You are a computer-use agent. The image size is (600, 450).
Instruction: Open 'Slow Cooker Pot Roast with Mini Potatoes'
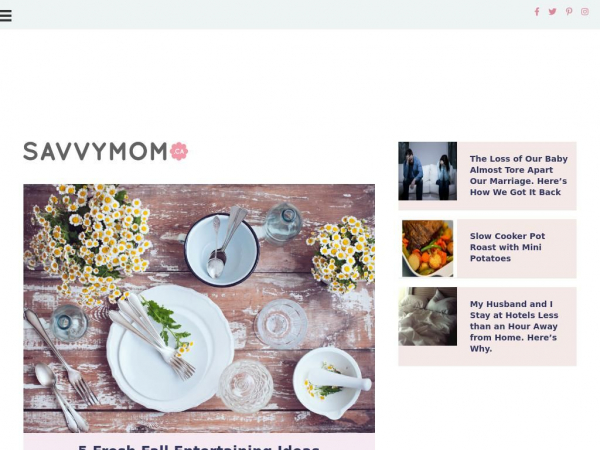coord(507,247)
